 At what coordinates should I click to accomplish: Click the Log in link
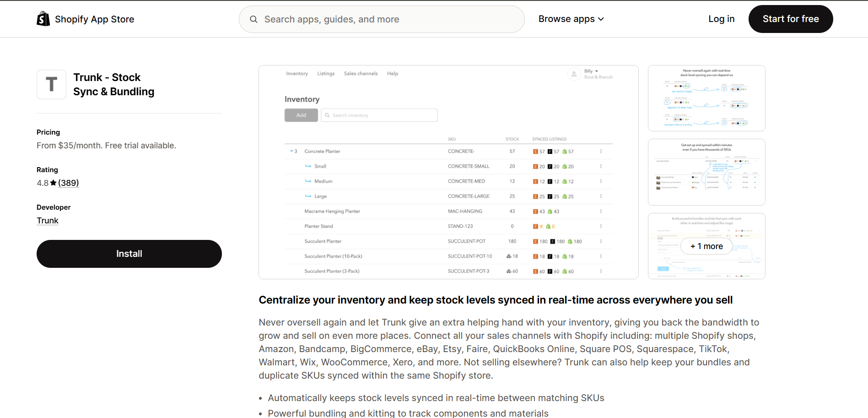tap(721, 19)
